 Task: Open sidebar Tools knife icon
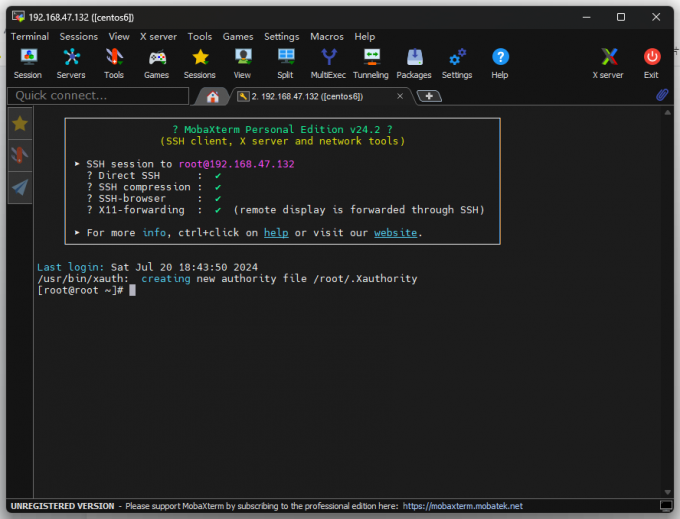coord(20,155)
